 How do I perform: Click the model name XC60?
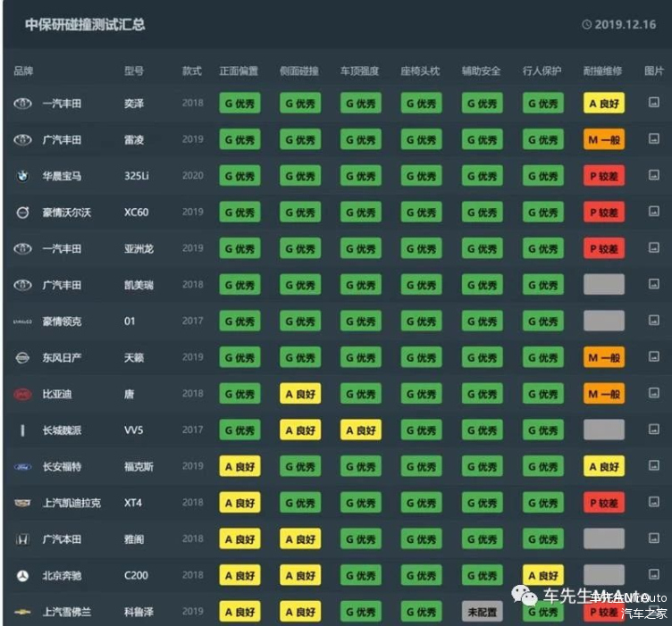(137, 213)
